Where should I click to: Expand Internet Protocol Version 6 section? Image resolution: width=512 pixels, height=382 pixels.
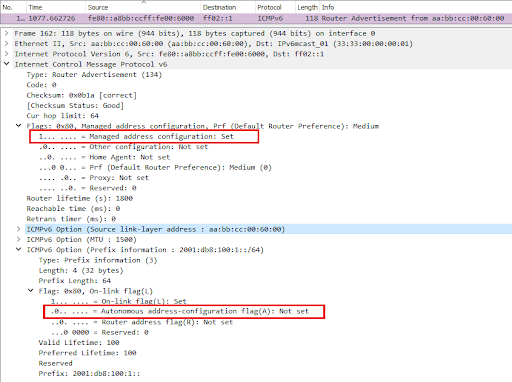[6, 54]
